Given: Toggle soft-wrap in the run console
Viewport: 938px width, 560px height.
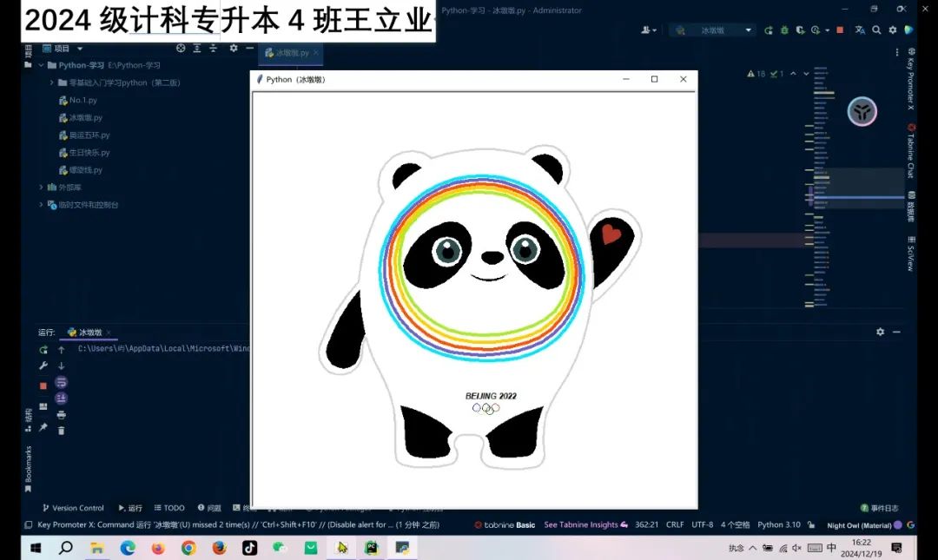Looking at the screenshot, I should [61, 382].
